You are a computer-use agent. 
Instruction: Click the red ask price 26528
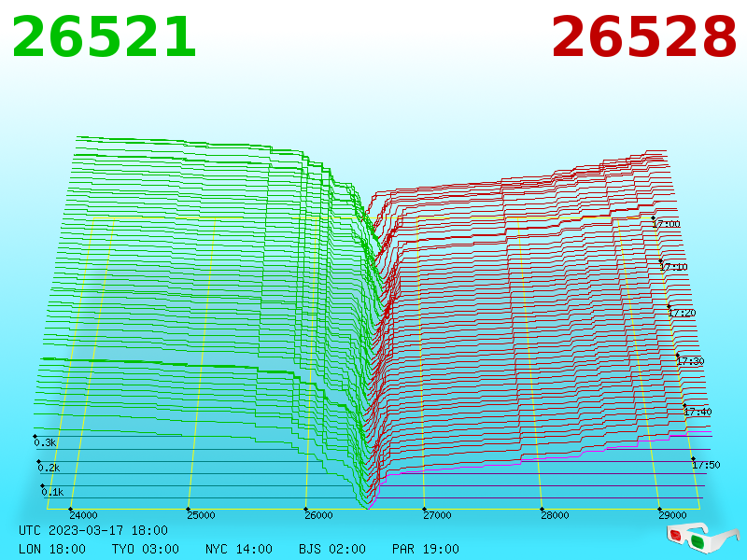point(644,37)
